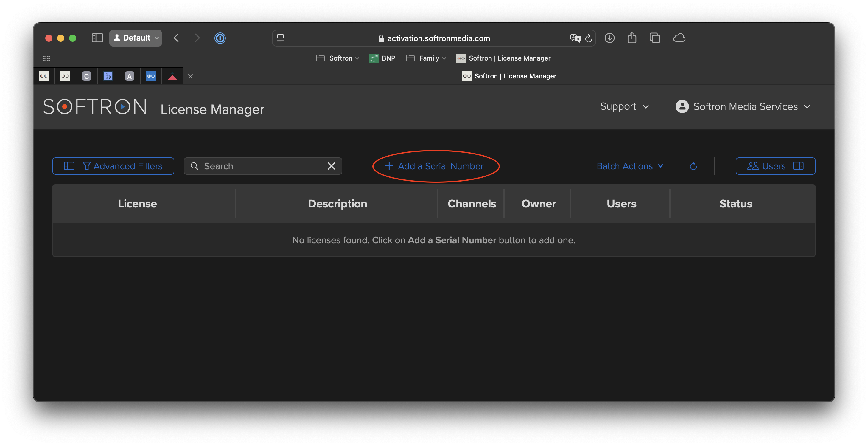Open the BNP bookmark
Image resolution: width=868 pixels, height=446 pixels.
(382, 58)
